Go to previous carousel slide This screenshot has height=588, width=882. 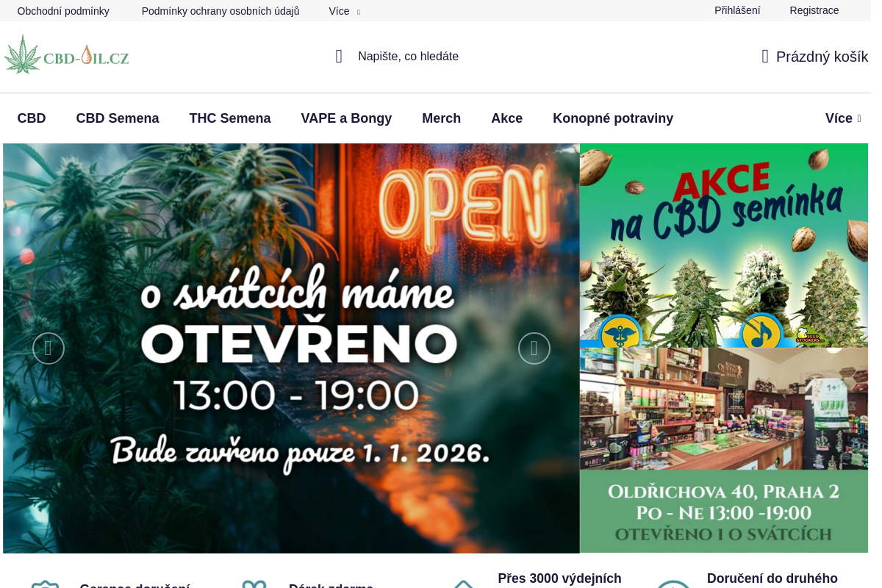(x=49, y=348)
